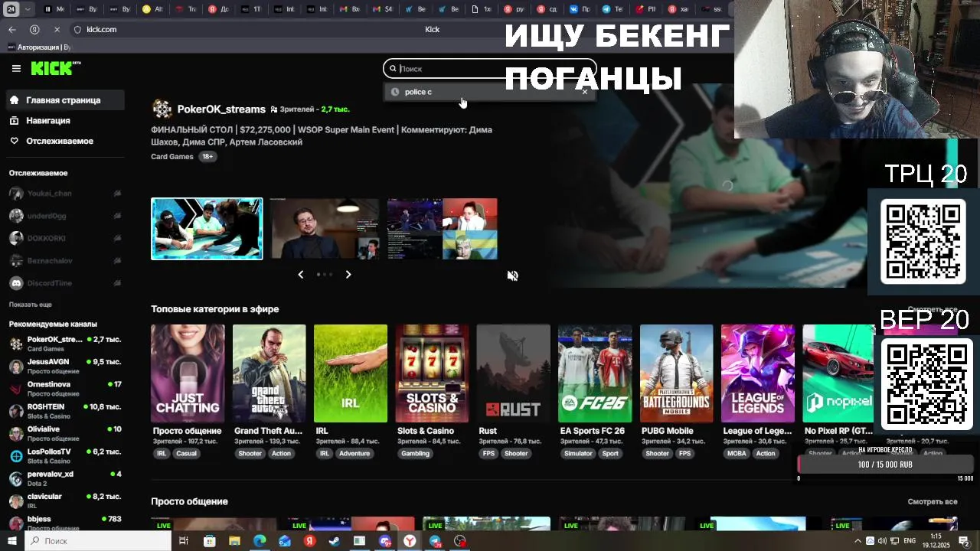Select the multi-camera stream thumbnail

tap(443, 229)
